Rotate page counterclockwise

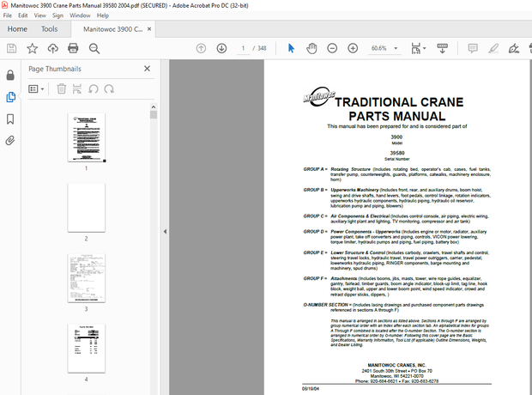coord(94,89)
